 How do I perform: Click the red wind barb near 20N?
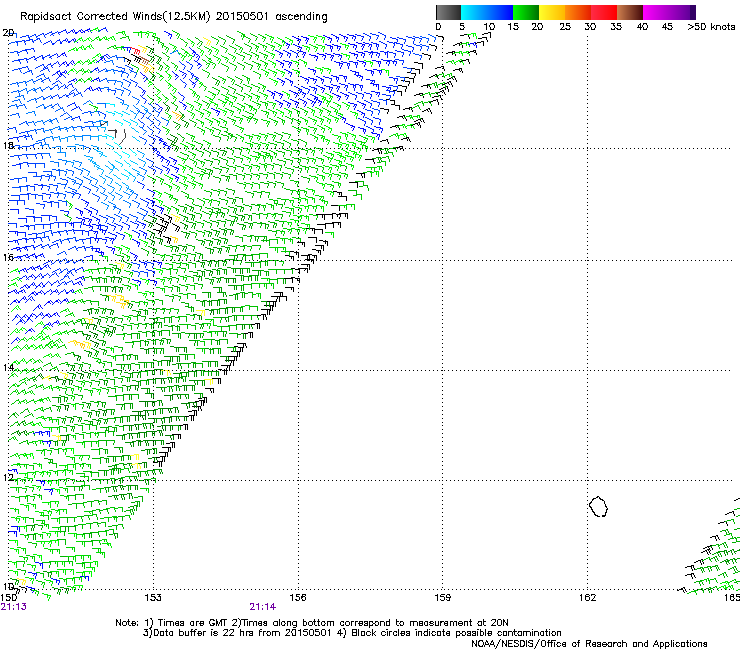135,51
